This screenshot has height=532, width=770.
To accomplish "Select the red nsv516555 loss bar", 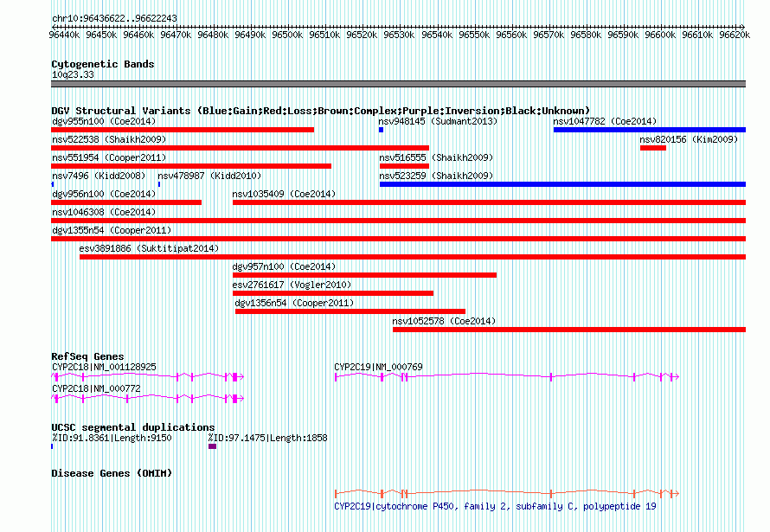I will (x=404, y=166).
